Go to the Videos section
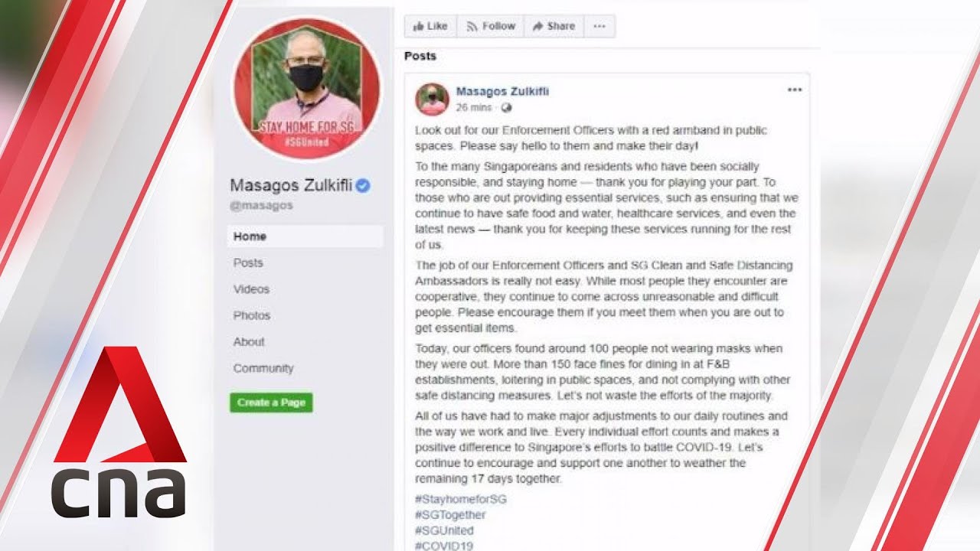 pyautogui.click(x=251, y=289)
